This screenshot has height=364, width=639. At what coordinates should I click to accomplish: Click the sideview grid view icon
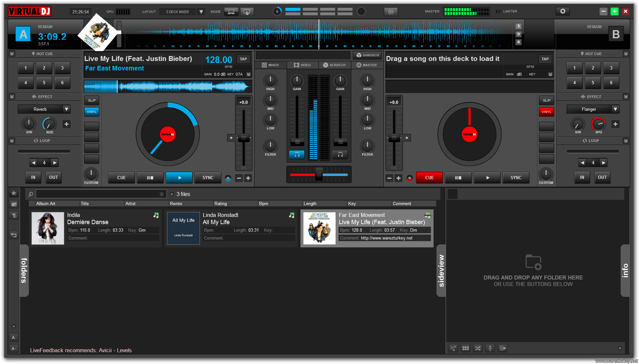click(x=465, y=348)
